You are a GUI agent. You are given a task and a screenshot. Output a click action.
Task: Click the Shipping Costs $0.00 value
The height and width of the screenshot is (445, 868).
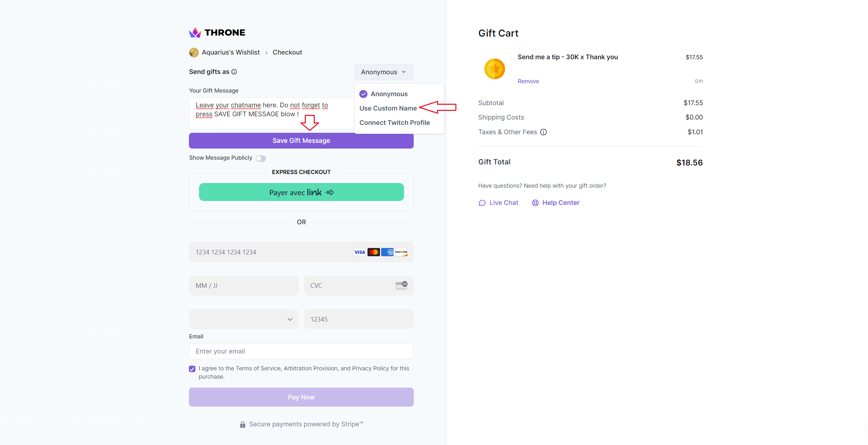coord(694,117)
